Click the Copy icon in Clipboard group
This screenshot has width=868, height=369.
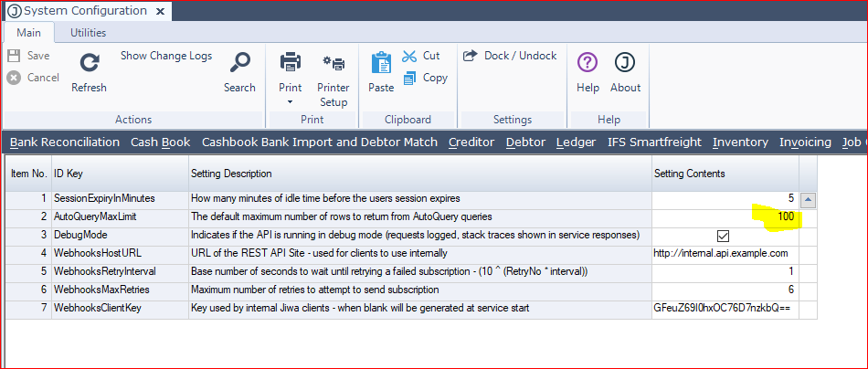[x=409, y=78]
